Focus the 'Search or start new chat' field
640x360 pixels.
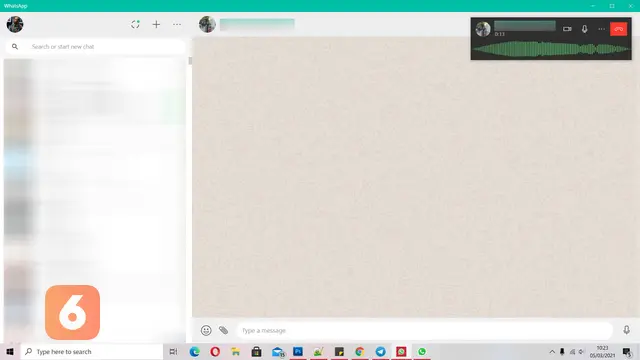(96, 47)
